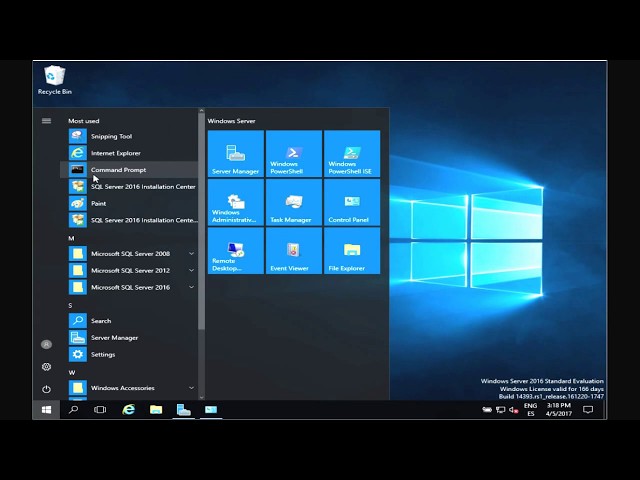Open the Remote Desktop tile
Screen dimensions: 640x480
click(x=236, y=251)
